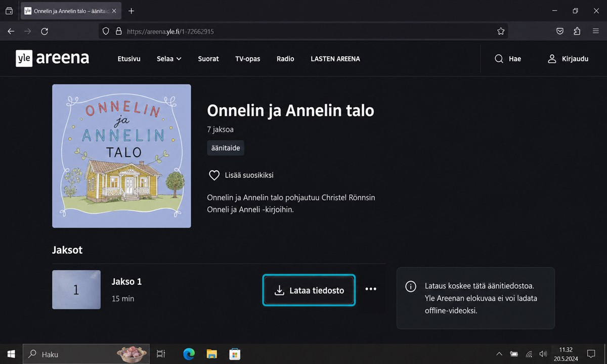This screenshot has height=364, width=607.
Task: Click the 7 jaksoa episode count
Action: click(x=220, y=129)
